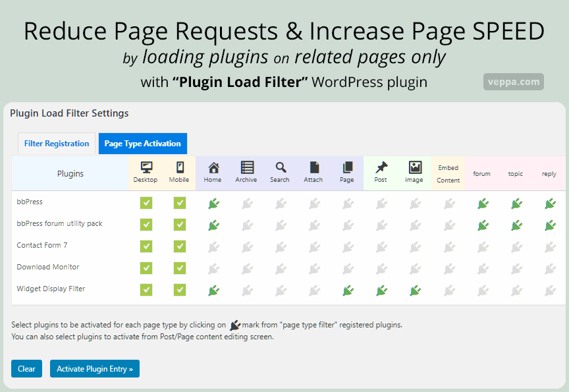Toggle Widget Display Filter image plug
Screen dimensions: 569x392
tap(416, 291)
